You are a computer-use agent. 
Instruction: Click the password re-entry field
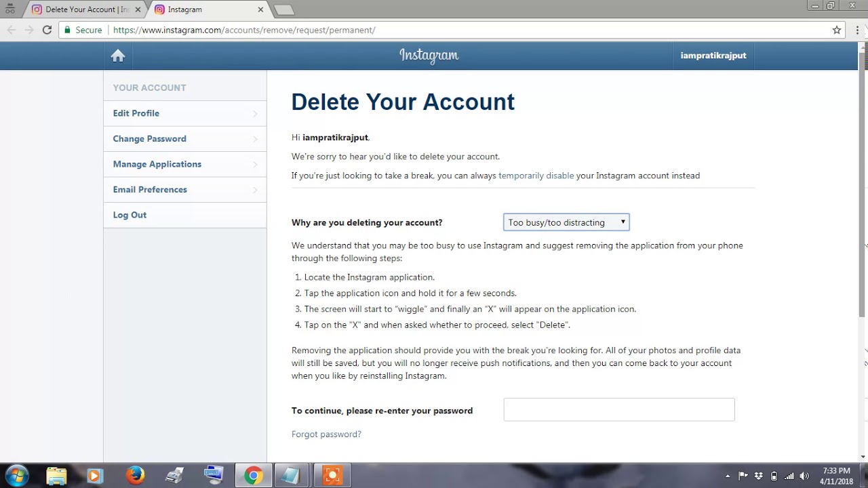[619, 409]
